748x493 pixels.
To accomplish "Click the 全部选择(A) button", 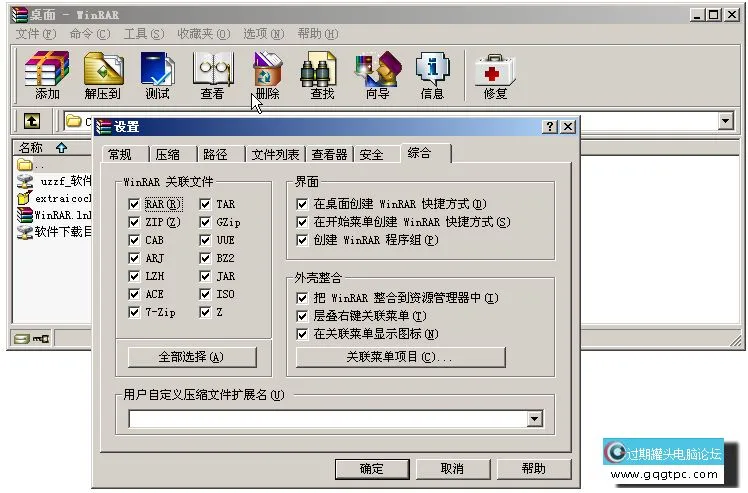I will [x=192, y=357].
